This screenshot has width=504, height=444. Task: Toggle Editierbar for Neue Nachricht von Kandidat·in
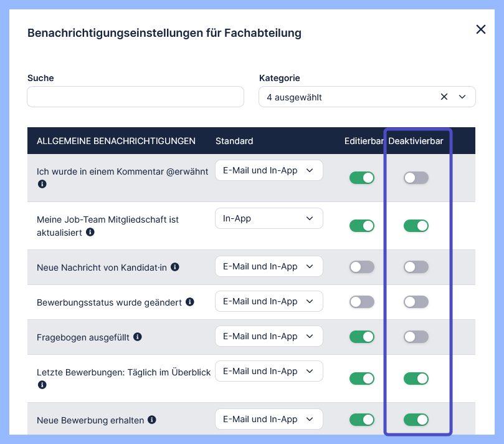(x=362, y=266)
